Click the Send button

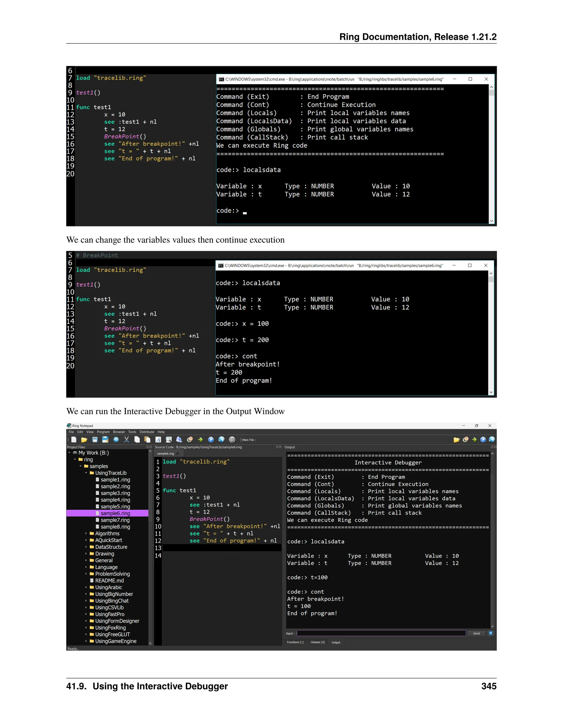click(x=476, y=633)
